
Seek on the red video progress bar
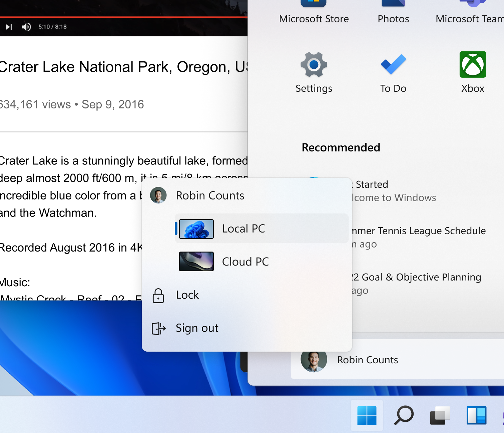point(123,17)
